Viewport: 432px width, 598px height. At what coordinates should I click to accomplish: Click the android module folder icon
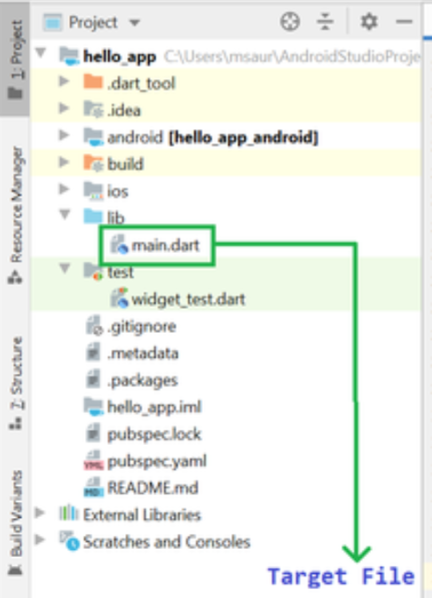click(x=93, y=137)
